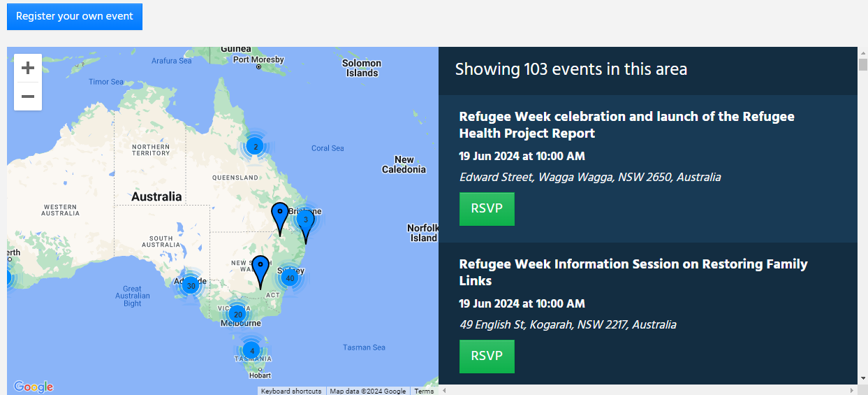The width and height of the screenshot is (868, 395).
Task: RSVP to the Refugee Health Project Report event
Action: click(487, 209)
